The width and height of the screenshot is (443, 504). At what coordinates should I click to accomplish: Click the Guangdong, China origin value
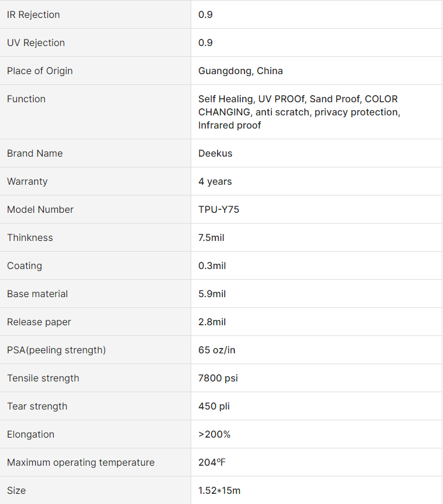[x=240, y=71]
